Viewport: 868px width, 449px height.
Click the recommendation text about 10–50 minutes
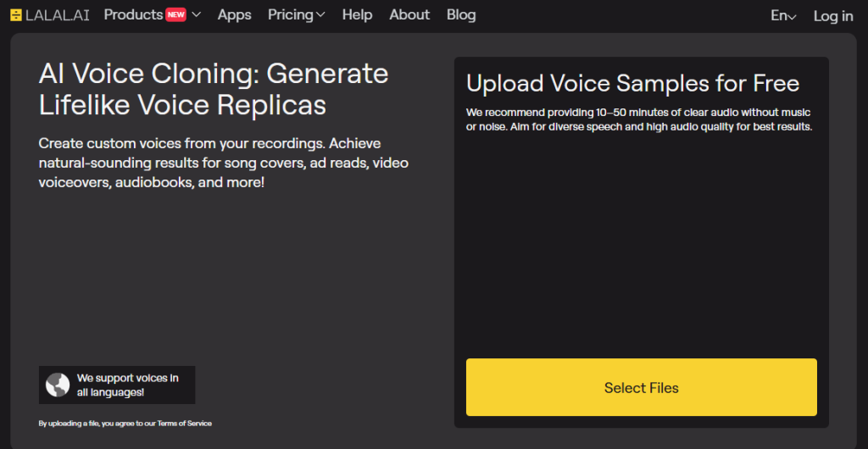pos(639,119)
